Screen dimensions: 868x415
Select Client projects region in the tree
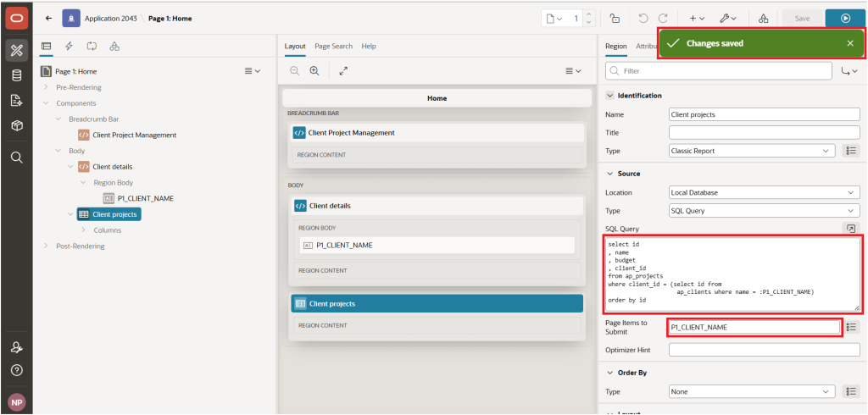[x=109, y=214]
